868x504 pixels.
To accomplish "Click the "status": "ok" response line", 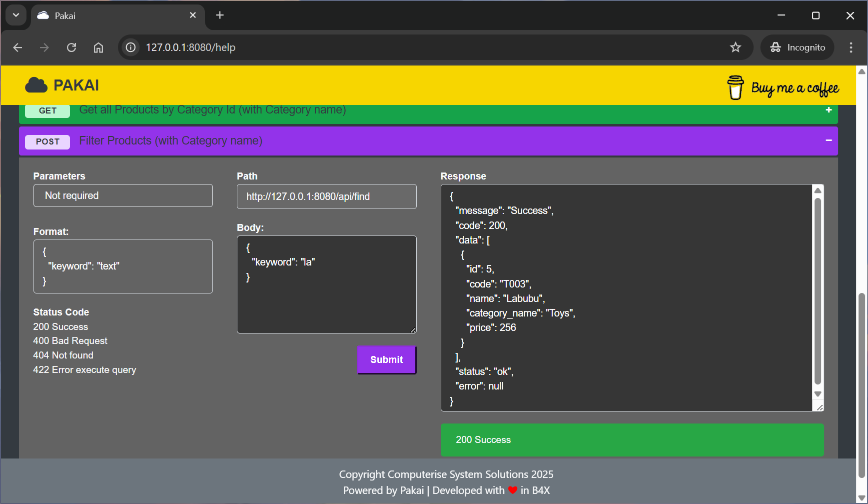I will [x=484, y=371].
